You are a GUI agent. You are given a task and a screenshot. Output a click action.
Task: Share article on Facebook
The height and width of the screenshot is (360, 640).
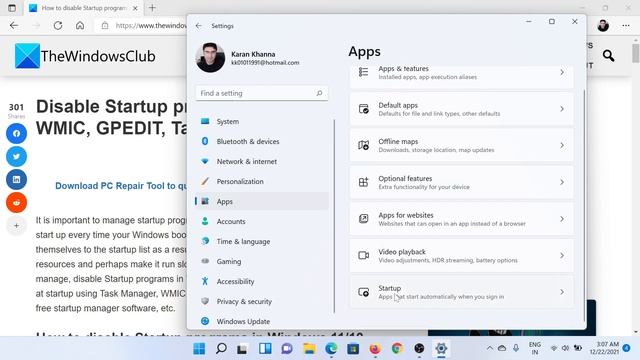pos(16,133)
